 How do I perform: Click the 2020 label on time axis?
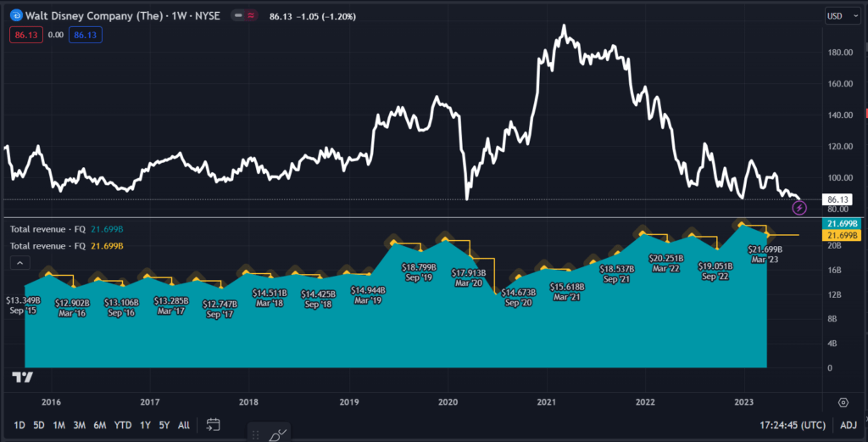pyautogui.click(x=448, y=402)
